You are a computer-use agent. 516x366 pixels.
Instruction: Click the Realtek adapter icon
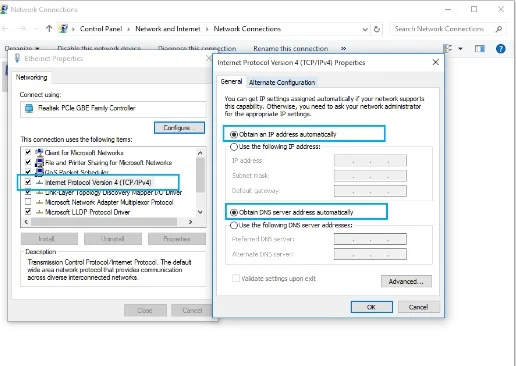click(29, 108)
